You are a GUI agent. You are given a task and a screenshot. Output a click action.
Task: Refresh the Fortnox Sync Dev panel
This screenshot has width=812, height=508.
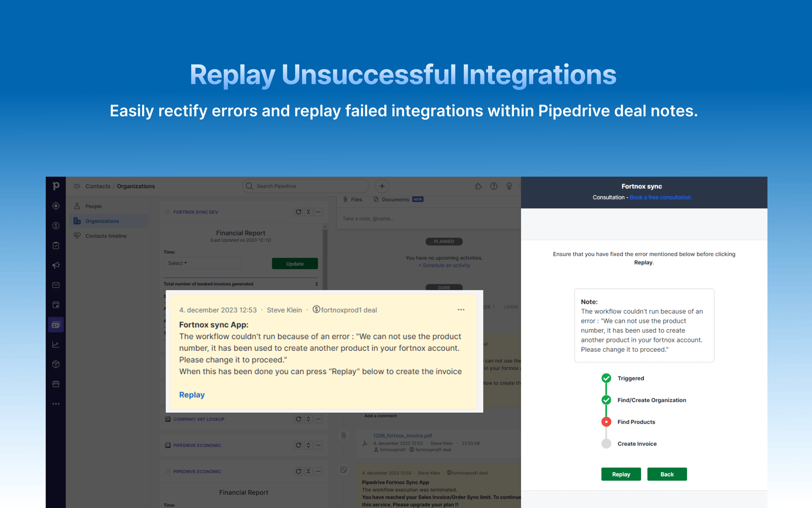coord(299,212)
